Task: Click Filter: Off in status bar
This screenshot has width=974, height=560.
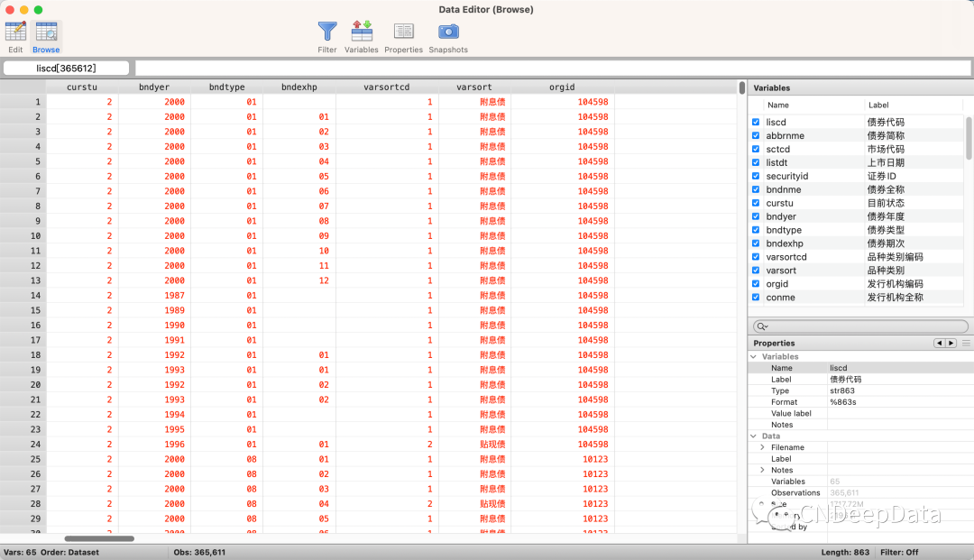Action: point(899,552)
